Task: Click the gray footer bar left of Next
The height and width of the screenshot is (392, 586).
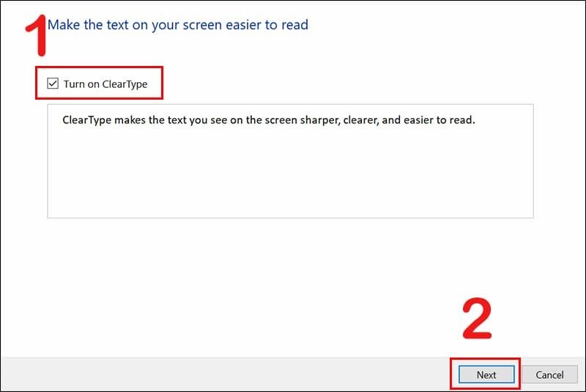Action: (220, 374)
